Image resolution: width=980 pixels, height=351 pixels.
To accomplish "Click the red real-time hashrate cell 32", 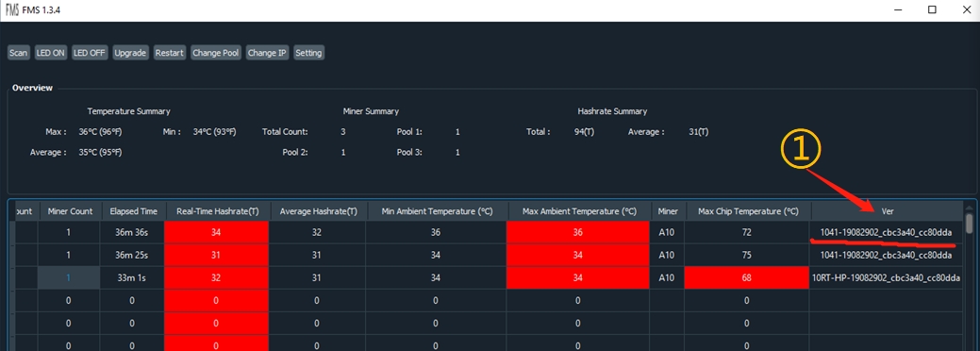I will coord(217,277).
